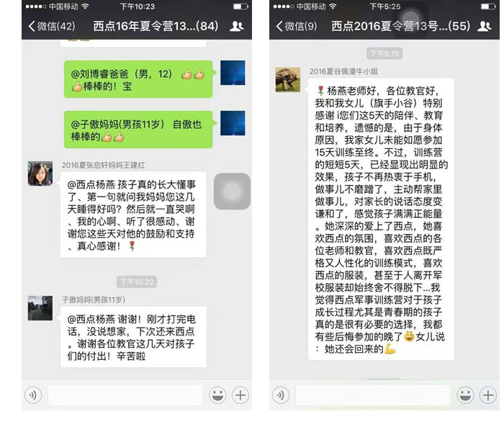Go back to 微信(42) chat list

[52, 26]
